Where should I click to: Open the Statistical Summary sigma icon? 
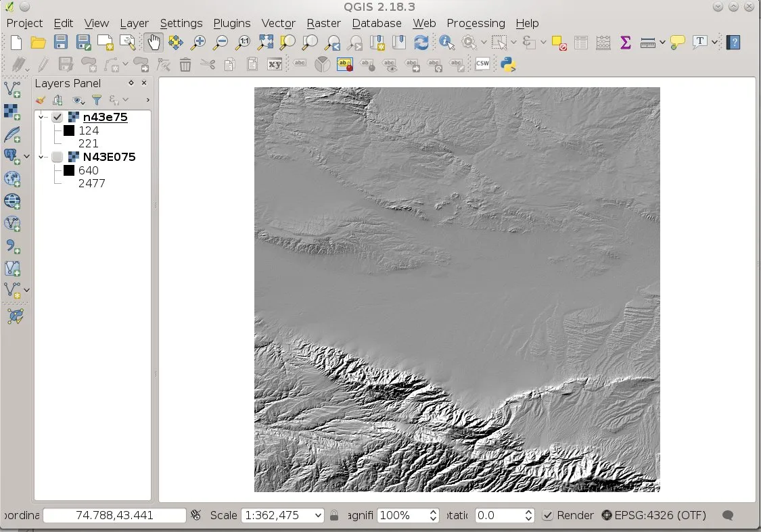(625, 43)
